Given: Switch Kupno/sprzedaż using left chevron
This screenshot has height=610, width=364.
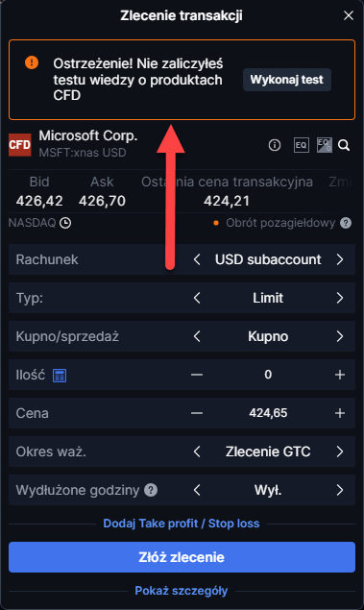Looking at the screenshot, I should click(197, 336).
